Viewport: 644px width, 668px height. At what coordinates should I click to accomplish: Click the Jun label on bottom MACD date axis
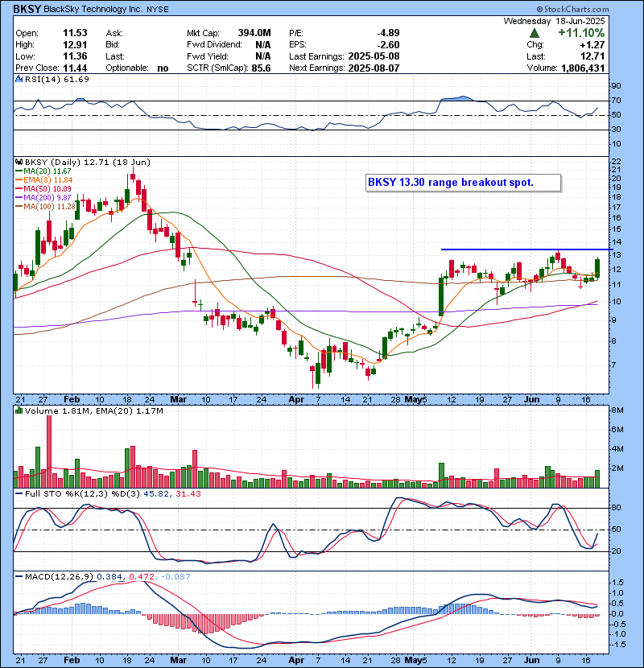coord(531,660)
